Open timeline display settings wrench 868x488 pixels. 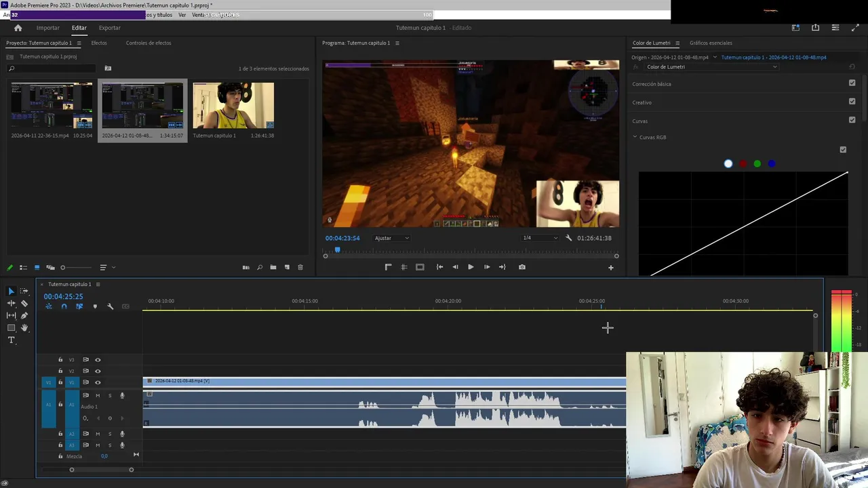coord(110,306)
